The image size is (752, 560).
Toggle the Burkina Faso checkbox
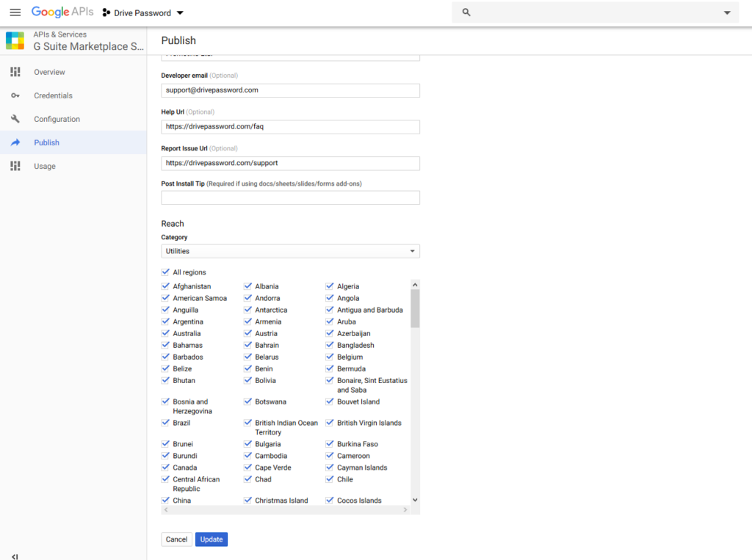coord(330,444)
